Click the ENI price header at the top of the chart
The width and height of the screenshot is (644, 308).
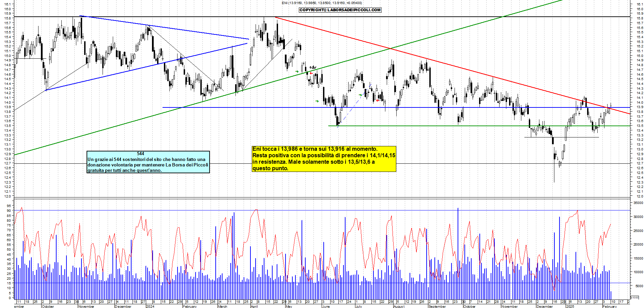point(322,3)
